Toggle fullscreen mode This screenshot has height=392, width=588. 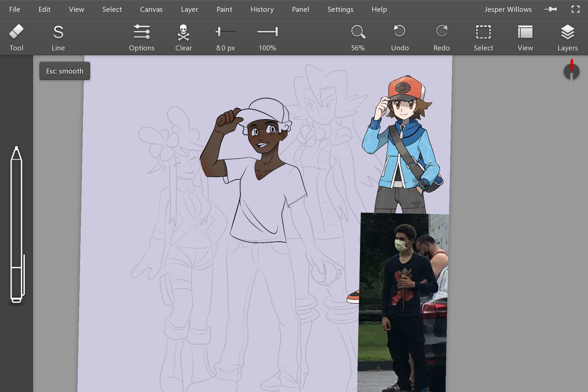tap(575, 9)
